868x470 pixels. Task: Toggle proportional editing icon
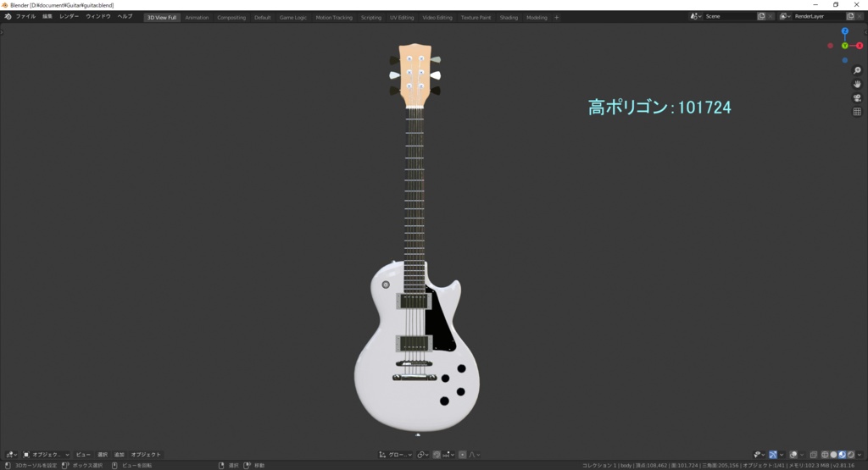[x=462, y=455]
